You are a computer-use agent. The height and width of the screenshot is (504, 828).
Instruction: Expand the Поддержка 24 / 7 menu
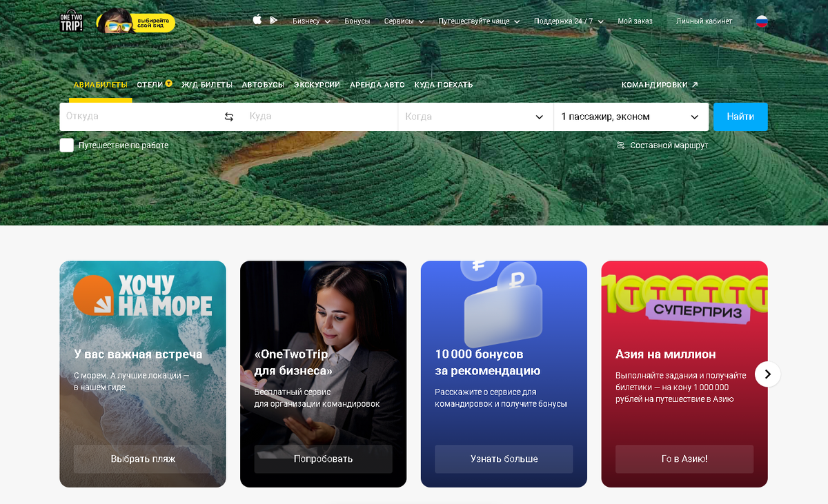click(x=569, y=21)
